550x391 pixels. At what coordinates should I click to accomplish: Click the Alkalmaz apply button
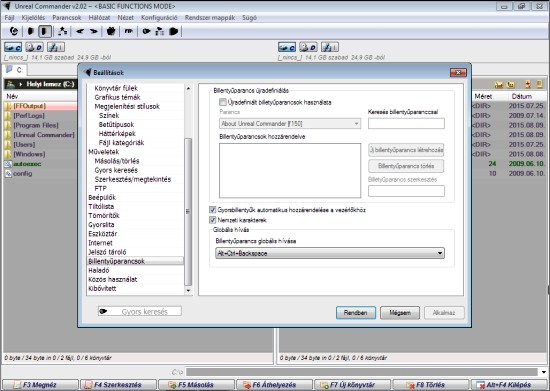(444, 312)
